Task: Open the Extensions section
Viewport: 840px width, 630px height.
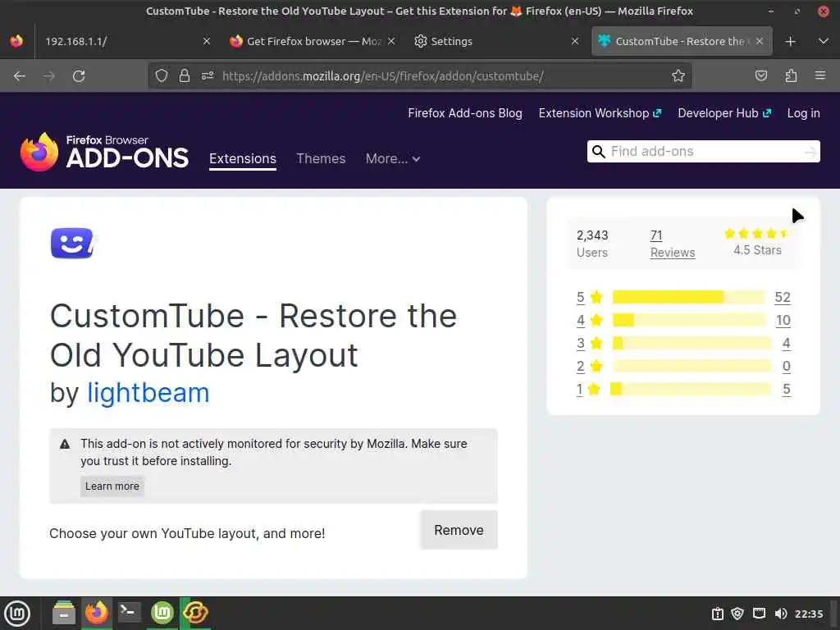Action: (243, 158)
